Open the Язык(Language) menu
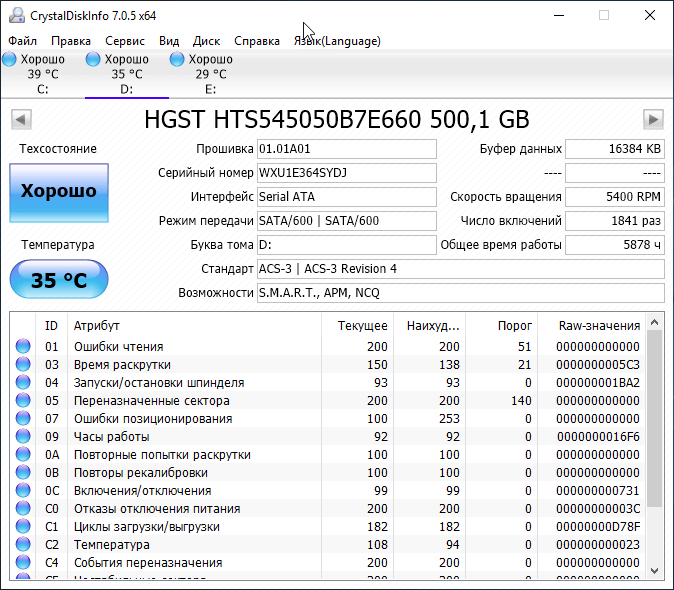674x590 pixels. click(337, 41)
